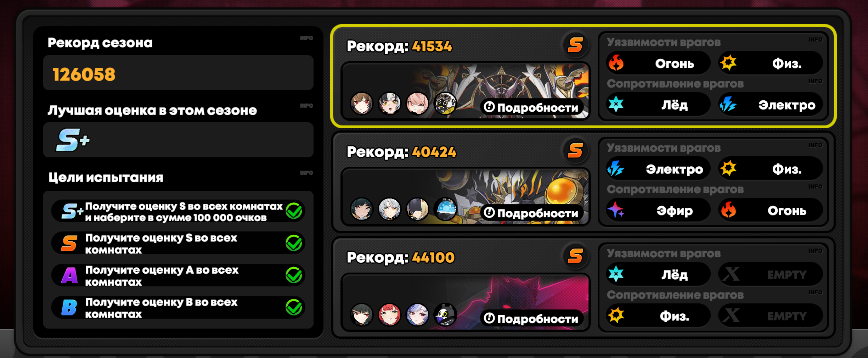Click the pink-haired character avatar in first team
This screenshot has height=358, width=868.
(417, 104)
